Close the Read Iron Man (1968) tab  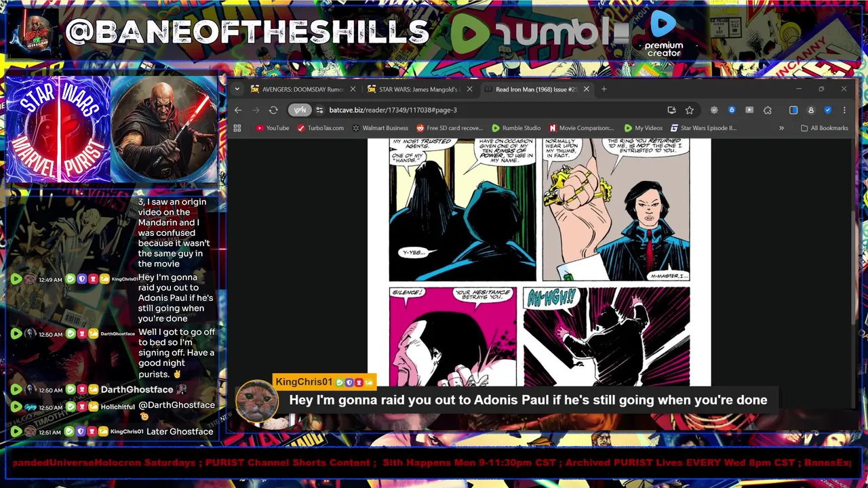(586, 89)
